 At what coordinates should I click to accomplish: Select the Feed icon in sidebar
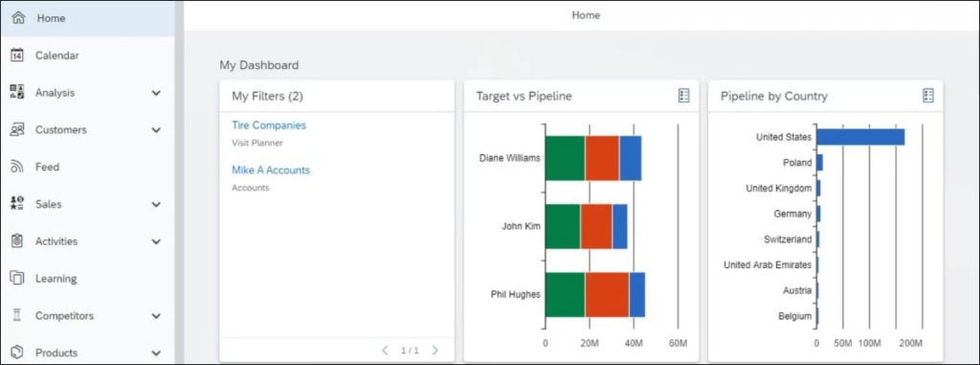pos(17,167)
